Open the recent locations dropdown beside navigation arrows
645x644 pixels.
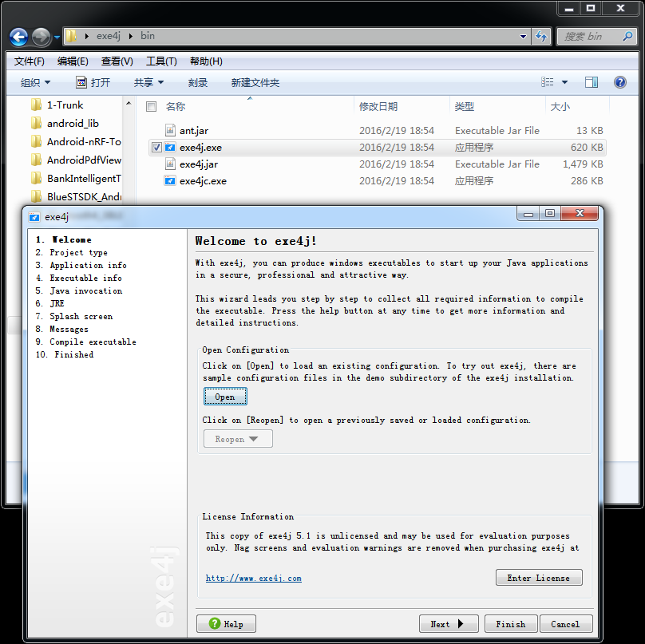57,37
